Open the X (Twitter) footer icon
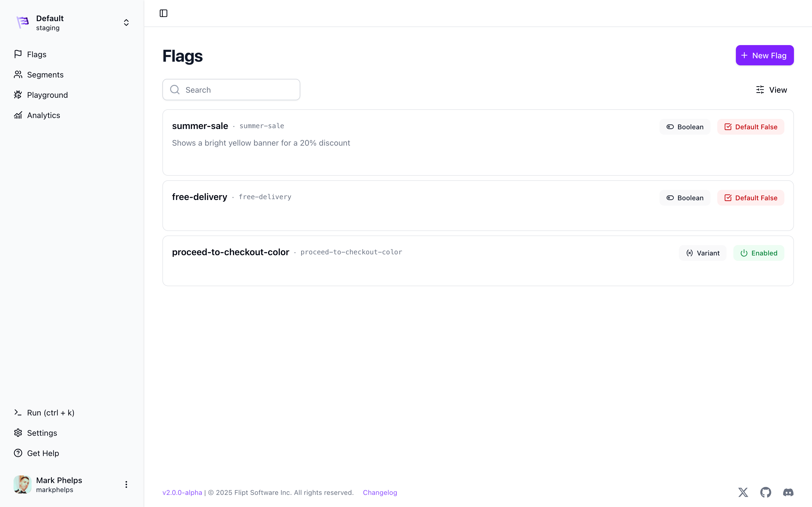The image size is (812, 507). [743, 492]
